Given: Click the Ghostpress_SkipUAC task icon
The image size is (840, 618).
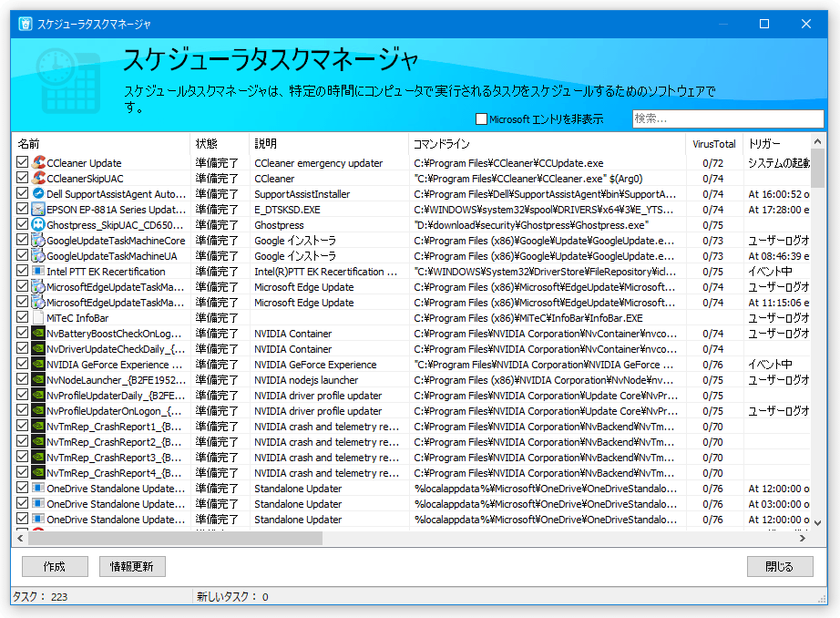Looking at the screenshot, I should point(38,224).
